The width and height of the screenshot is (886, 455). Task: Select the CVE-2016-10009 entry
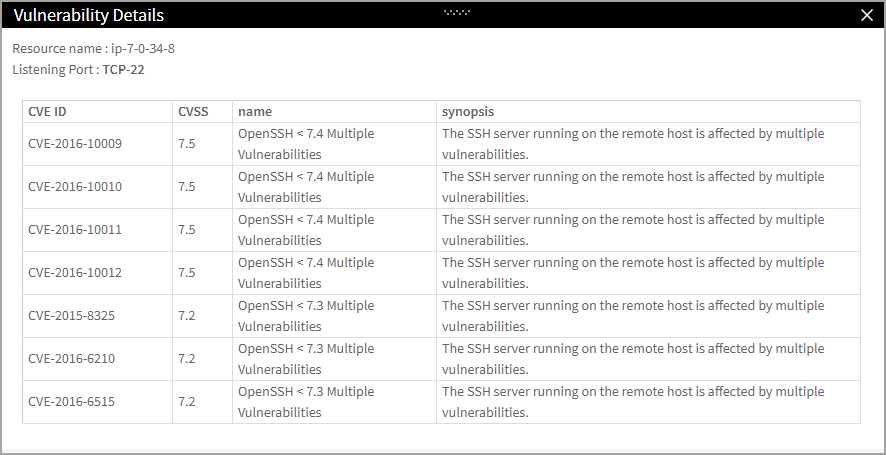(75, 144)
